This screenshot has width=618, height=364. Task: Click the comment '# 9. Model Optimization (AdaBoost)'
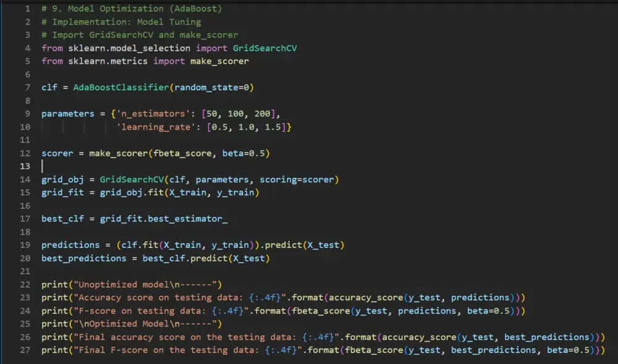click(132, 9)
